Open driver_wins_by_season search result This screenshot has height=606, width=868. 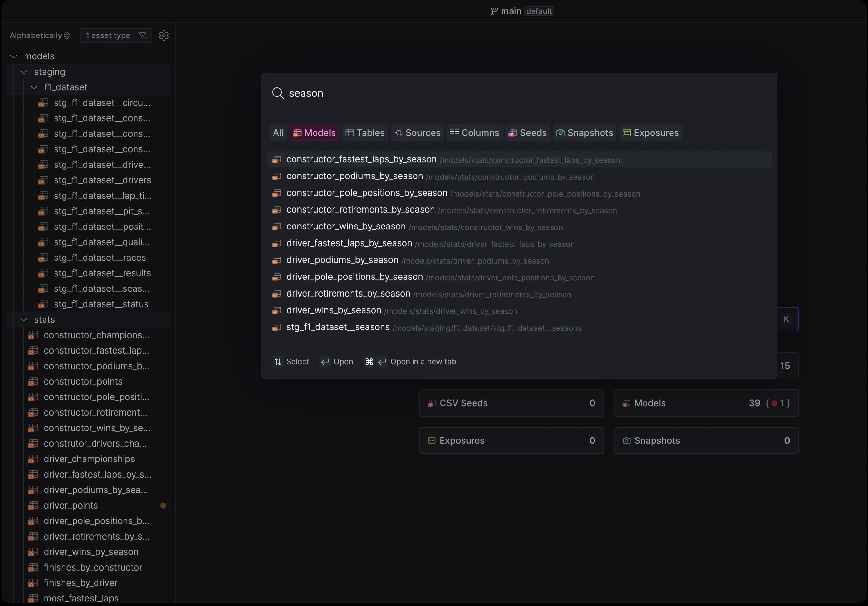click(334, 310)
